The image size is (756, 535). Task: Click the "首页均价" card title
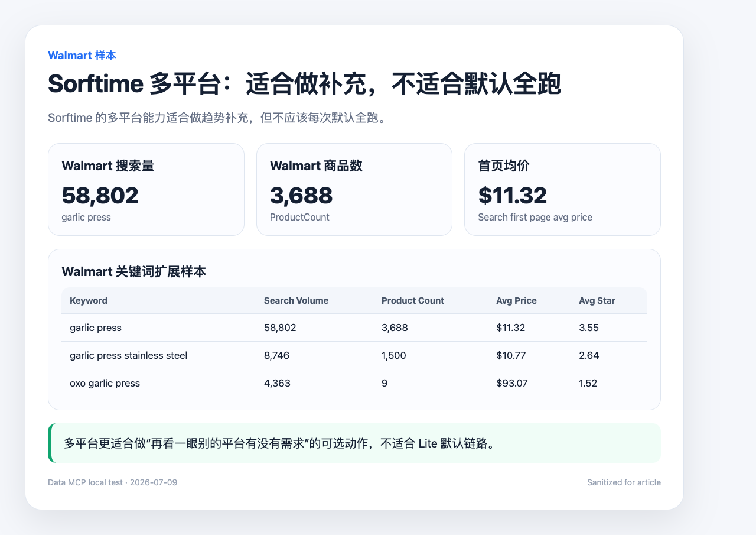coord(504,166)
